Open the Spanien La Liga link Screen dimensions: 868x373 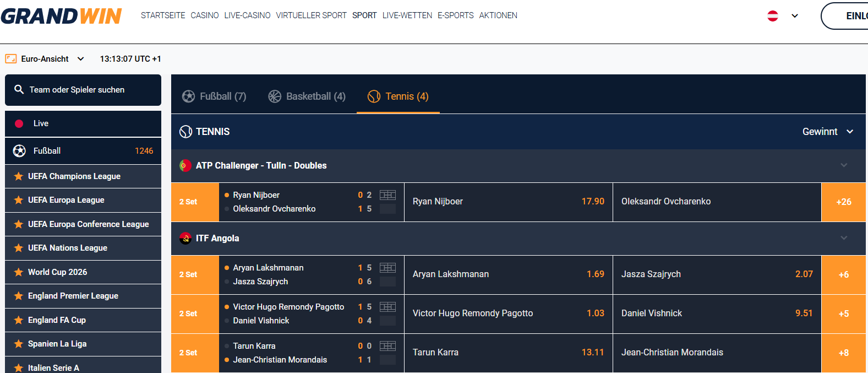tap(57, 344)
